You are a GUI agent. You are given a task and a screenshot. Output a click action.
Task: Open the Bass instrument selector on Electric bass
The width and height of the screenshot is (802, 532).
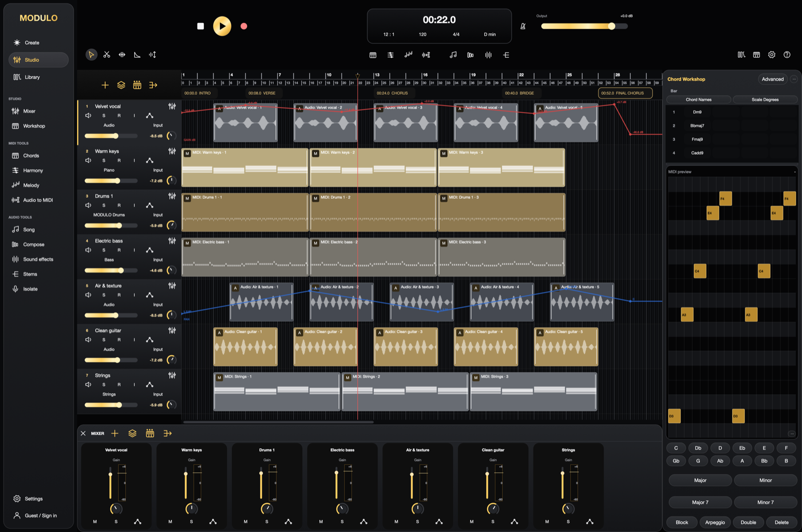click(109, 259)
